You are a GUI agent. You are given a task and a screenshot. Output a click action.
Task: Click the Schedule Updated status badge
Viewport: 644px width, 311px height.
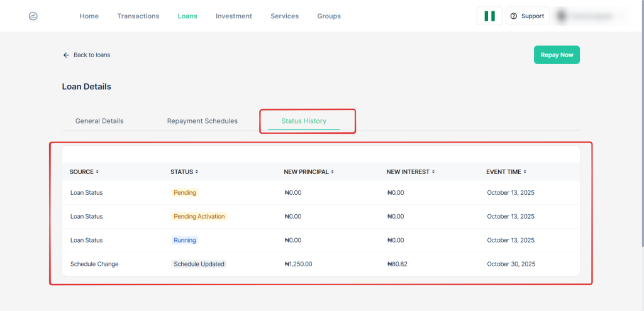point(199,264)
